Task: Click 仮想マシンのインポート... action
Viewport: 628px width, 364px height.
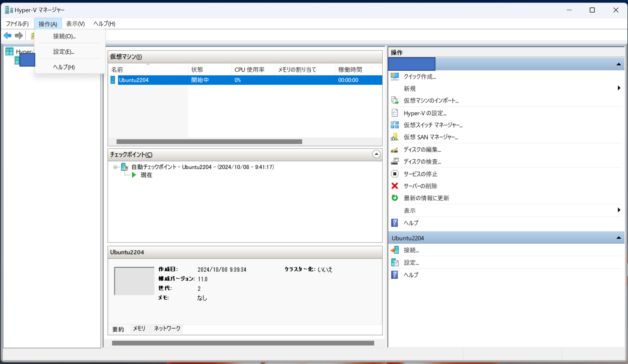Action: 431,101
